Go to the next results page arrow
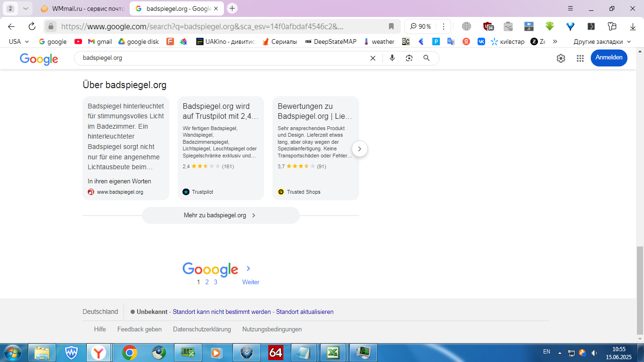 tap(248, 268)
